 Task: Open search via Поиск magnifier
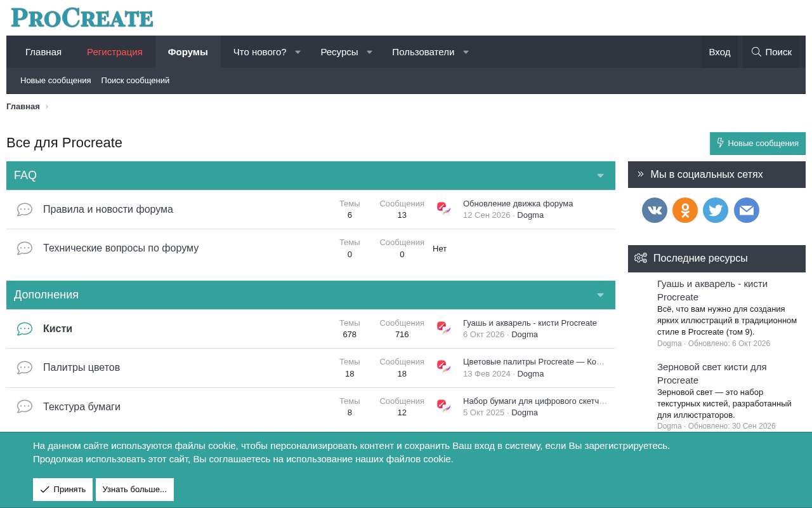[x=771, y=52]
